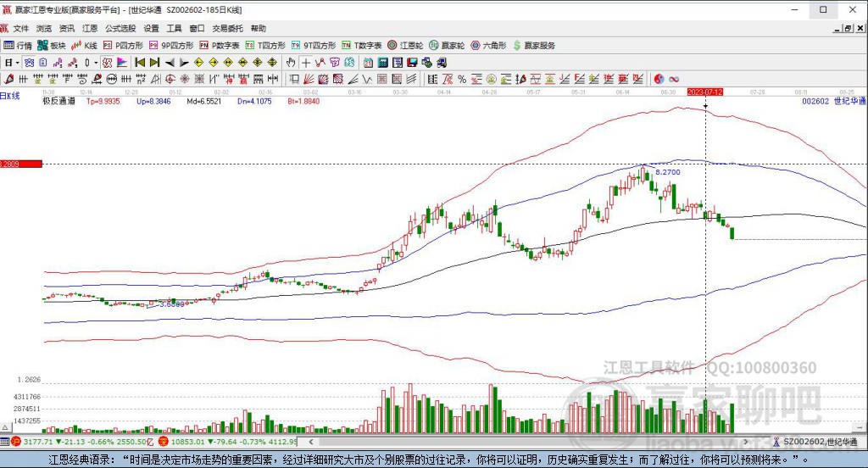The image size is (868, 468).
Task: Click the Shenzhen index 10853.01 status entry
Action: click(x=228, y=442)
